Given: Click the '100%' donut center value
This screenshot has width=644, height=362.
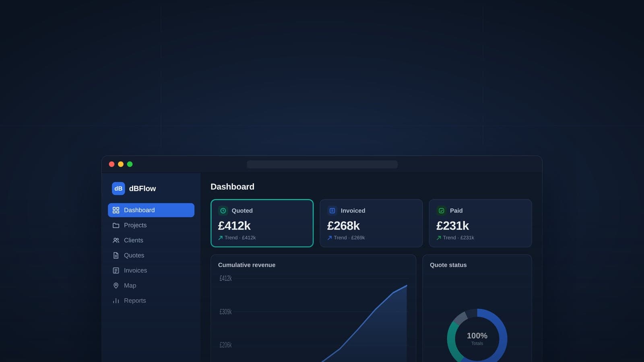Looking at the screenshot, I should pyautogui.click(x=477, y=335).
